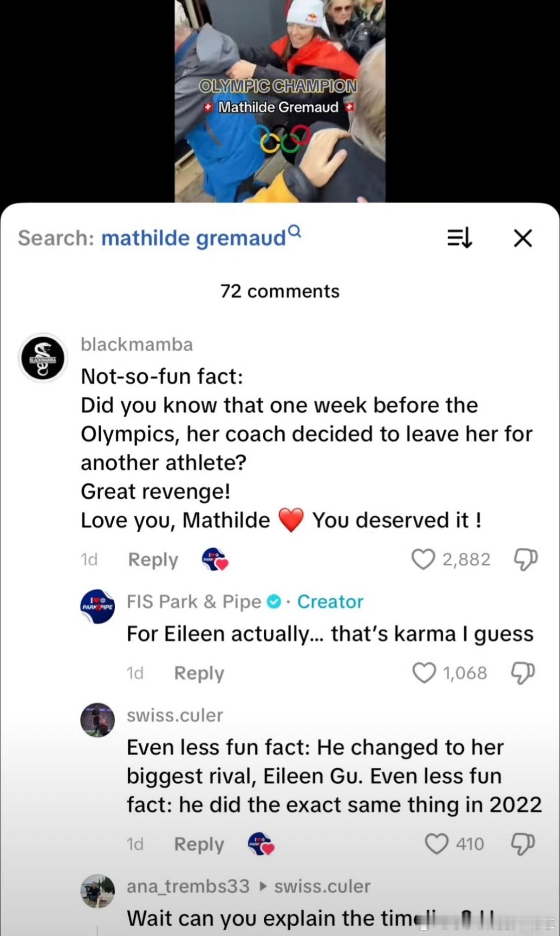560x936 pixels.
Task: Open swiss.culer's profile avatar
Action: click(98, 720)
